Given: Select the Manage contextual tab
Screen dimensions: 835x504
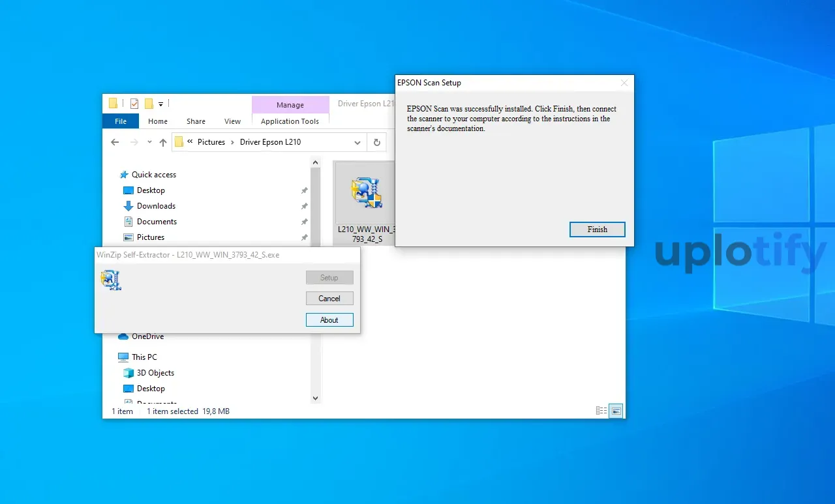Looking at the screenshot, I should pyautogui.click(x=290, y=105).
